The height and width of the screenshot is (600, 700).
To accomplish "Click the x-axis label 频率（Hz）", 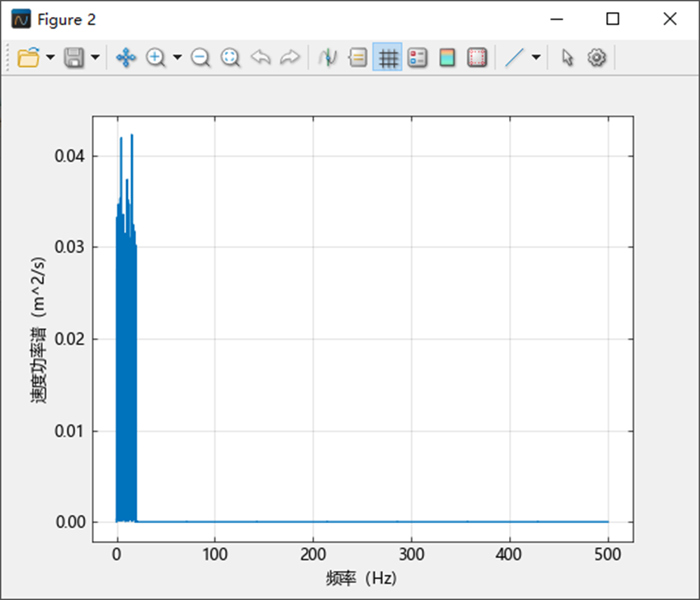I will coord(362,578).
